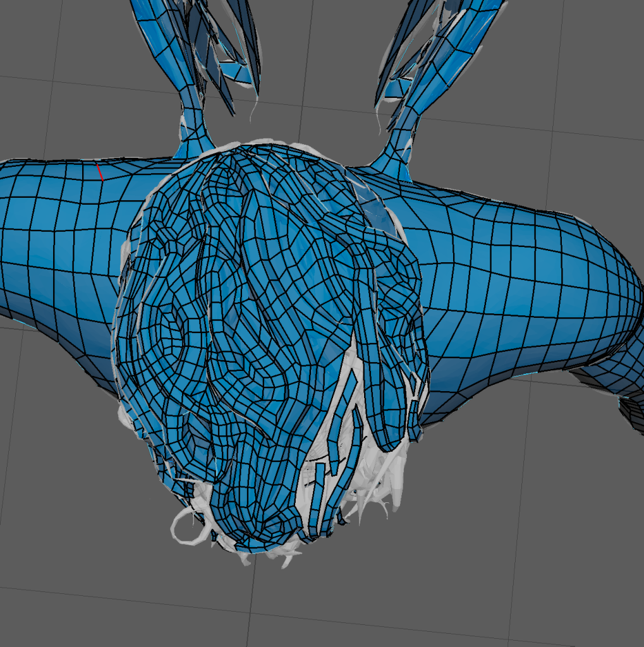The image size is (644, 647).
Task: Click the far left arm mesh surface
Action: pyautogui.click(x=38, y=253)
